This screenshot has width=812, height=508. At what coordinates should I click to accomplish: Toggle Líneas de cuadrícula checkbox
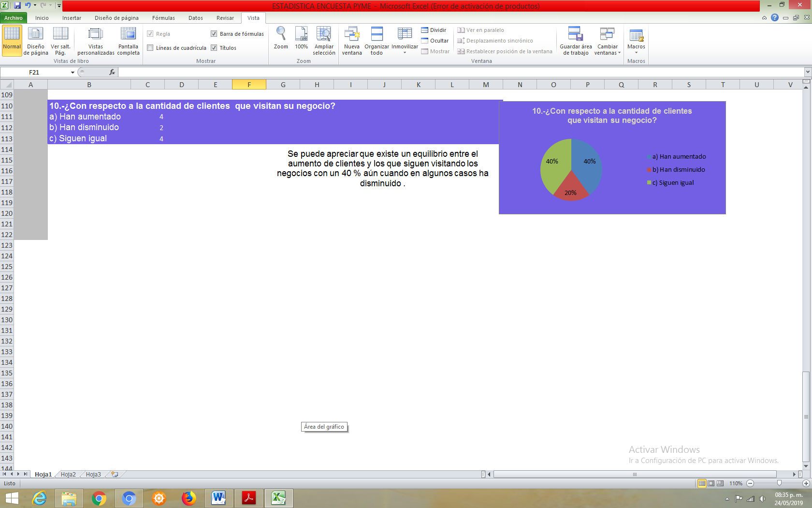click(150, 48)
